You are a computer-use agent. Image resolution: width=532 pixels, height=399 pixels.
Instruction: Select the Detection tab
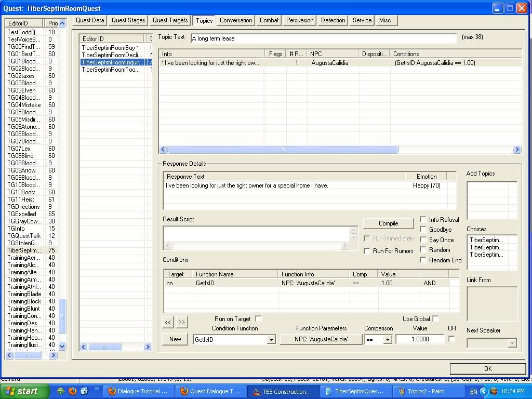click(x=333, y=20)
